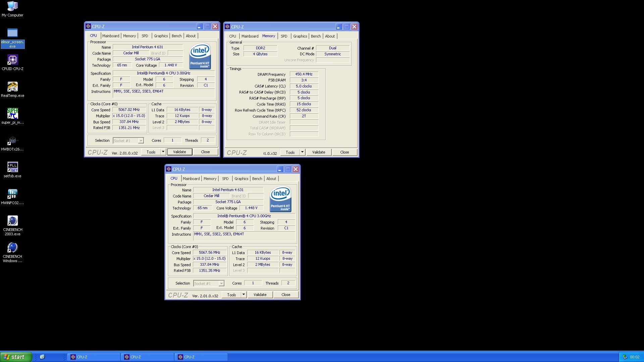Image resolution: width=644 pixels, height=362 pixels.
Task: Switch to CPU tab in the Memory CPU-Z window
Action: coord(232,36)
